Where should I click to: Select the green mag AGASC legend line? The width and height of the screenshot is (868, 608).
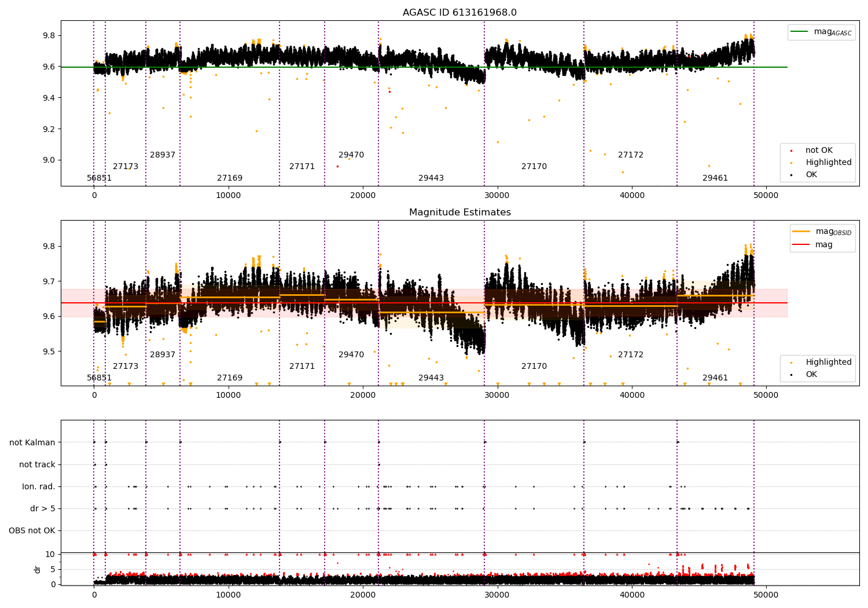click(800, 32)
